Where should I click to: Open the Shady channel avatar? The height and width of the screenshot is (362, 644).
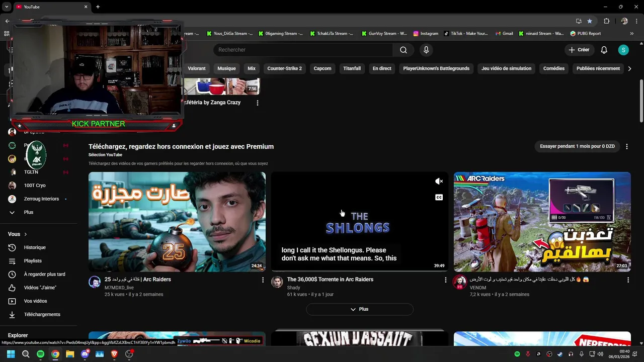(277, 282)
